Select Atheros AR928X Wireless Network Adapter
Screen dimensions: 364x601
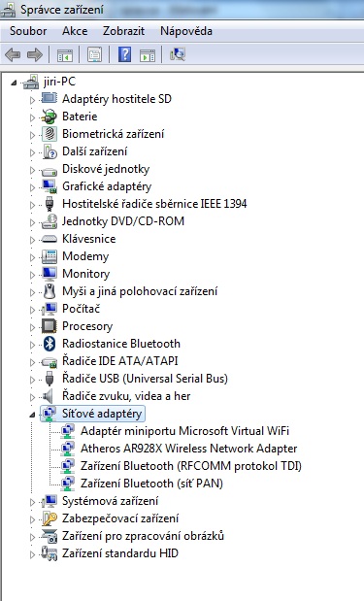189,449
